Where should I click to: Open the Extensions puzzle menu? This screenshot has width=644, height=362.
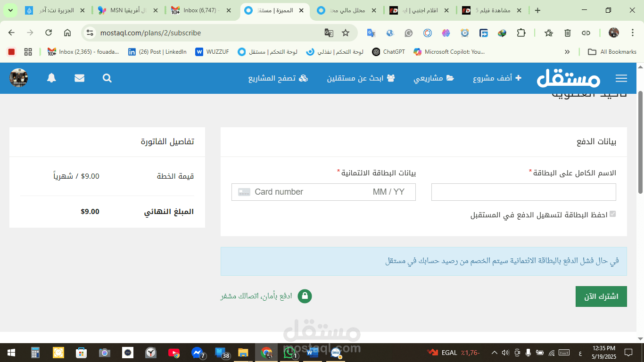click(521, 33)
